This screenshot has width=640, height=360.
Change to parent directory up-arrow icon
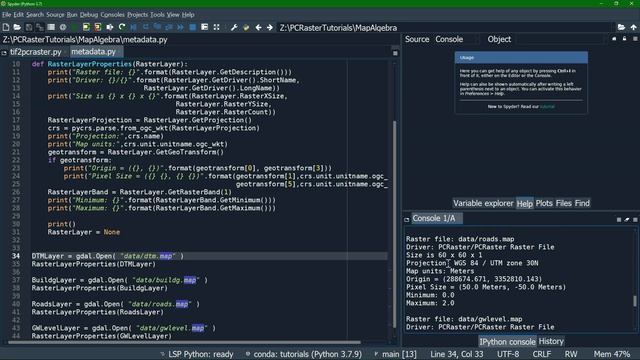pos(633,27)
